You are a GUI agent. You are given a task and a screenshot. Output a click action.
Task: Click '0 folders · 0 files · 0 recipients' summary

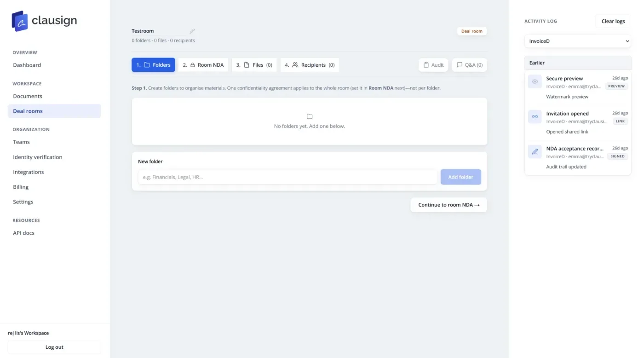pos(163,40)
